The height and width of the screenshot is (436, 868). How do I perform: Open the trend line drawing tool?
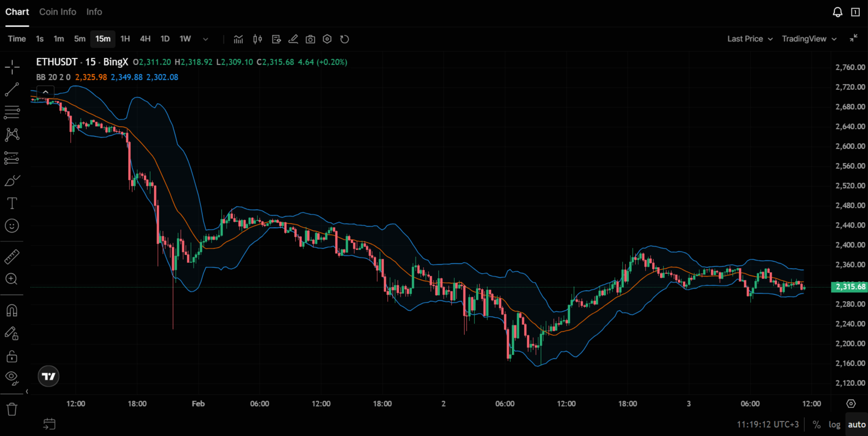coord(11,89)
